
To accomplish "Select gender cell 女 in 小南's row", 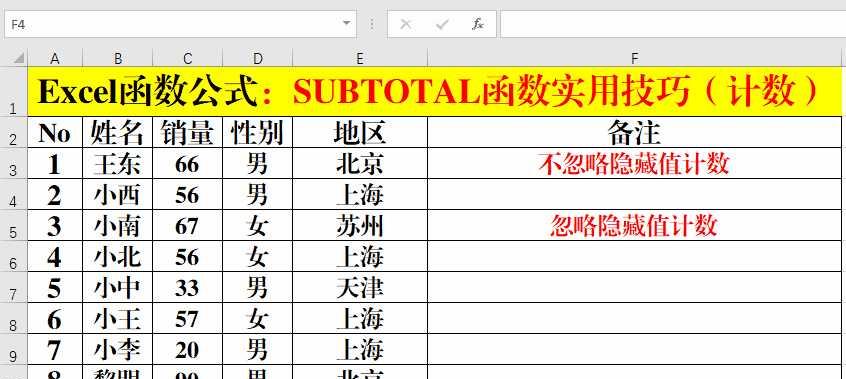I will (257, 226).
